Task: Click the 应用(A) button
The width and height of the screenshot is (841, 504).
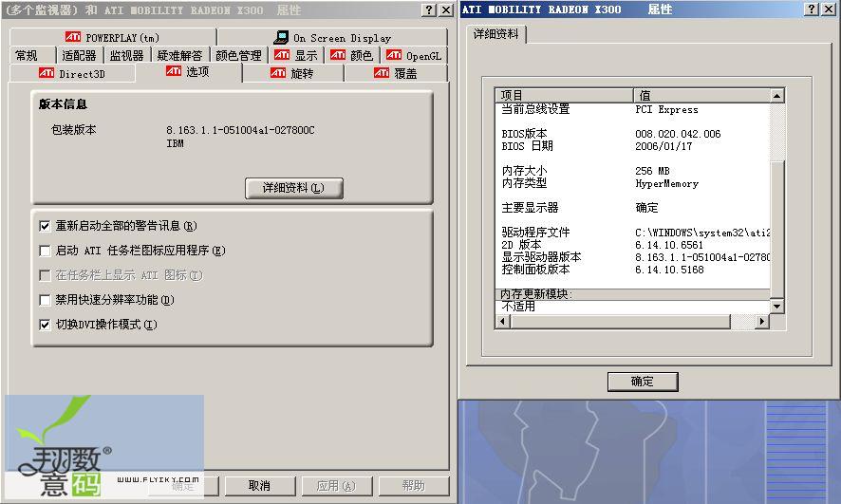Action: (x=336, y=486)
